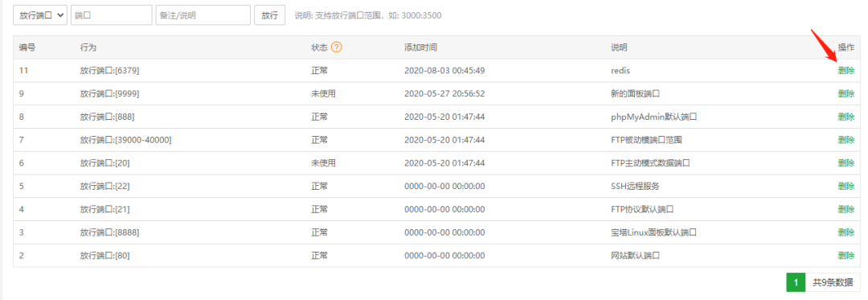Screen dimensions: 868x300
Task: Click 正常 status of redis row
Action: click(319, 71)
